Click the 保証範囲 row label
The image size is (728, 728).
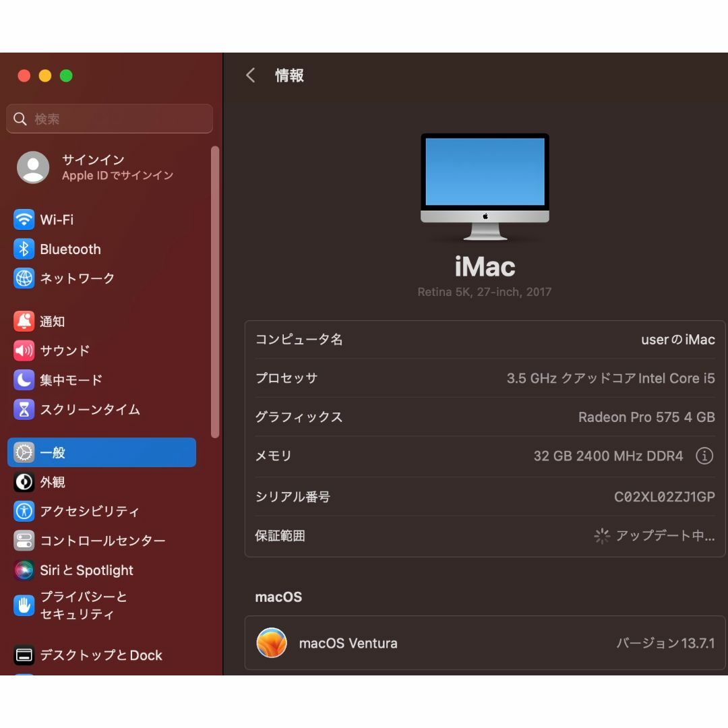coord(280,536)
